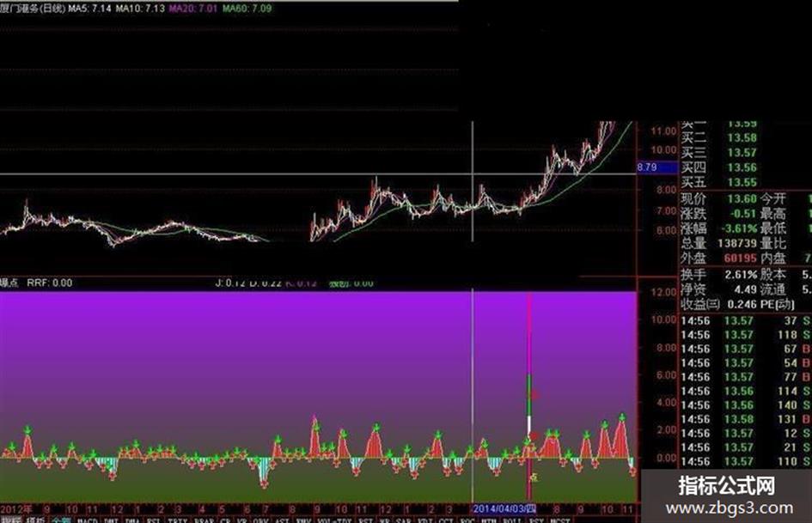Viewport: 812px width, 523px height.
Task: Click the 买四 bid price 13.56
Action: (742, 167)
